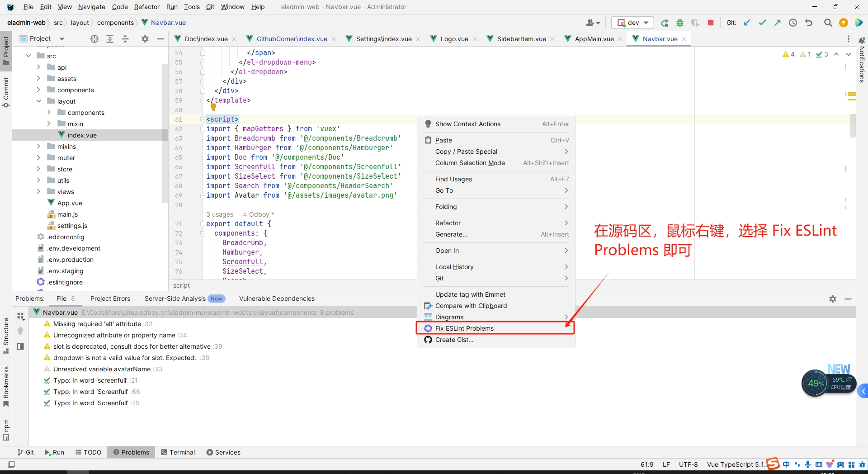Screen dimensions: 868x474
Task: Collapse the layout folder in project tree
Action: coord(38,101)
